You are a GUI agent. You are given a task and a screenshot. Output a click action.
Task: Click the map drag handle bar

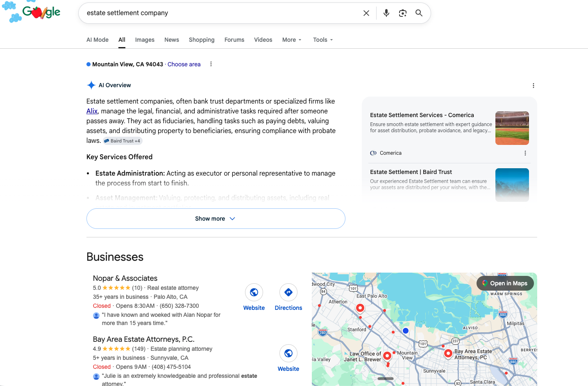(386, 379)
